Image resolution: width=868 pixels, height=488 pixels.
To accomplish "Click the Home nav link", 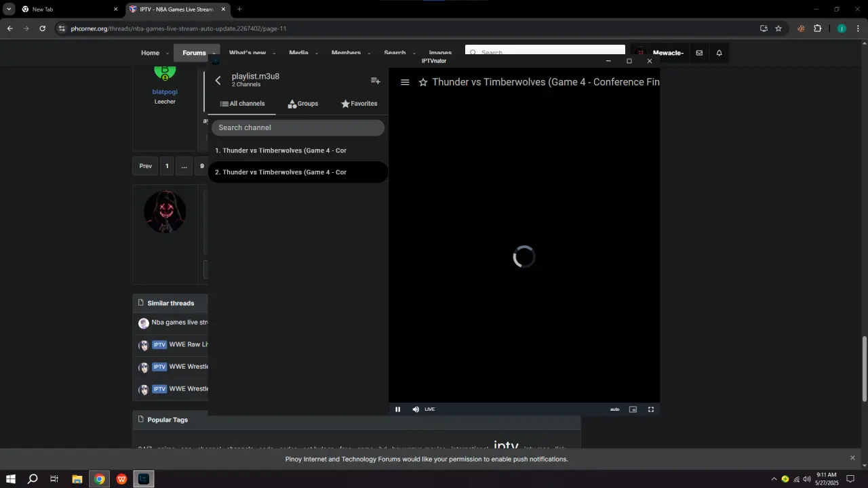I will tap(150, 53).
